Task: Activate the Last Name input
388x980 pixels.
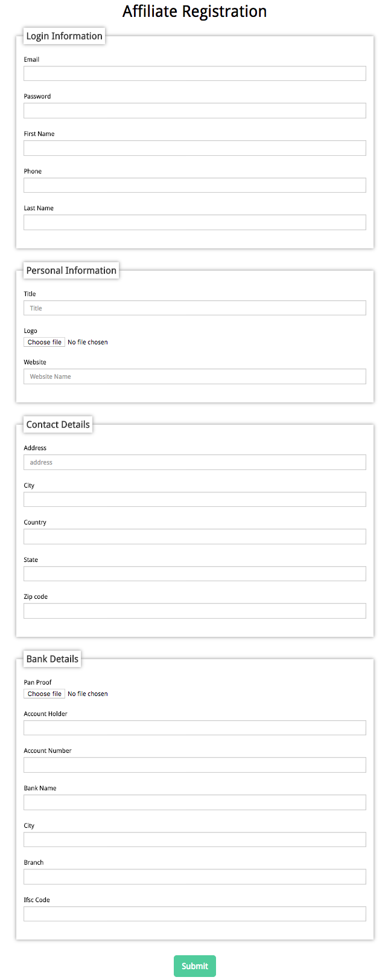Action: pyautogui.click(x=194, y=222)
